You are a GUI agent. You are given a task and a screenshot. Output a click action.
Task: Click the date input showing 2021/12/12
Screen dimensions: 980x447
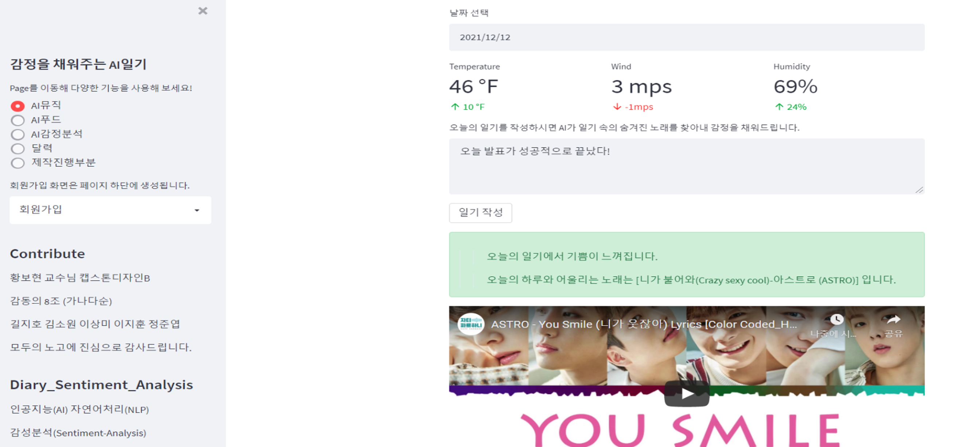(x=687, y=37)
